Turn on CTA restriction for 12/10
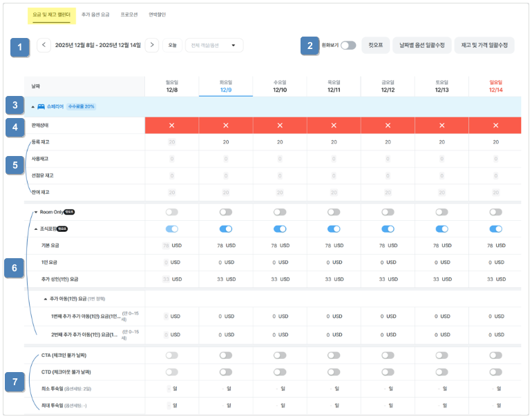This screenshot has height=419, width=532. pos(280,355)
